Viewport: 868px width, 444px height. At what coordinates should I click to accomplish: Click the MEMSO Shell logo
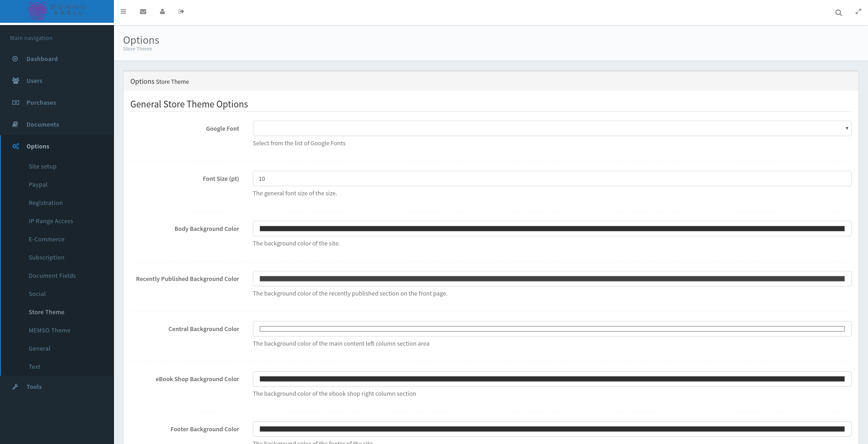click(57, 11)
